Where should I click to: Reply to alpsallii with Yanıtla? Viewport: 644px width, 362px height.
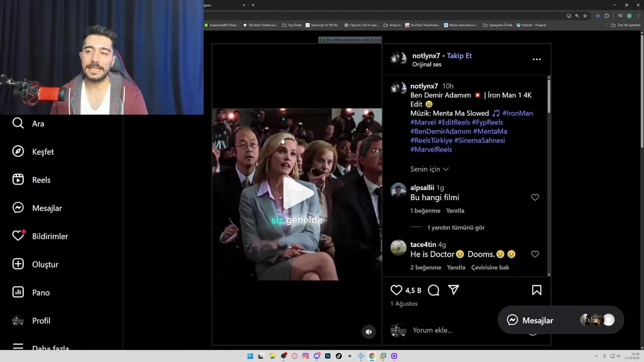455,211
